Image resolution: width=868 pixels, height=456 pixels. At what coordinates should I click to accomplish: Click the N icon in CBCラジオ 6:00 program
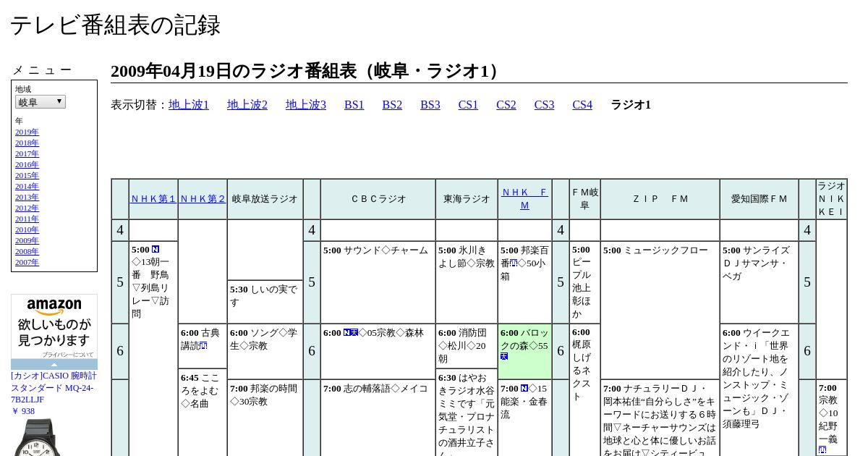click(x=347, y=333)
